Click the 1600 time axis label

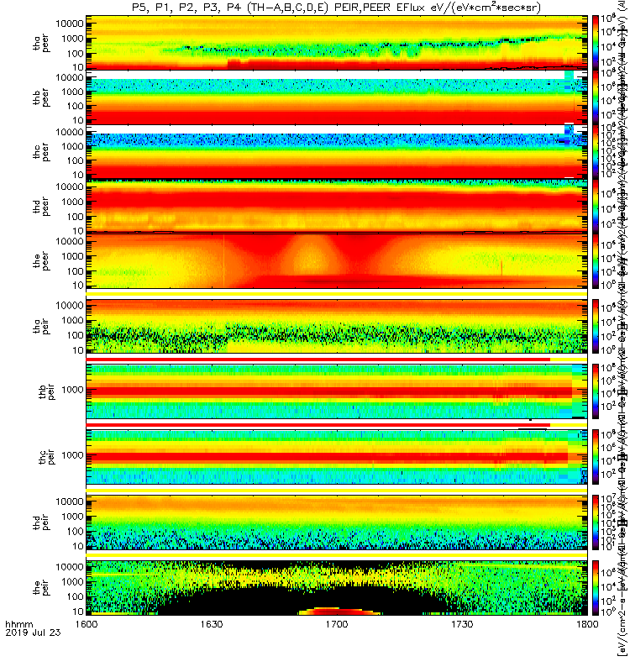(87, 624)
